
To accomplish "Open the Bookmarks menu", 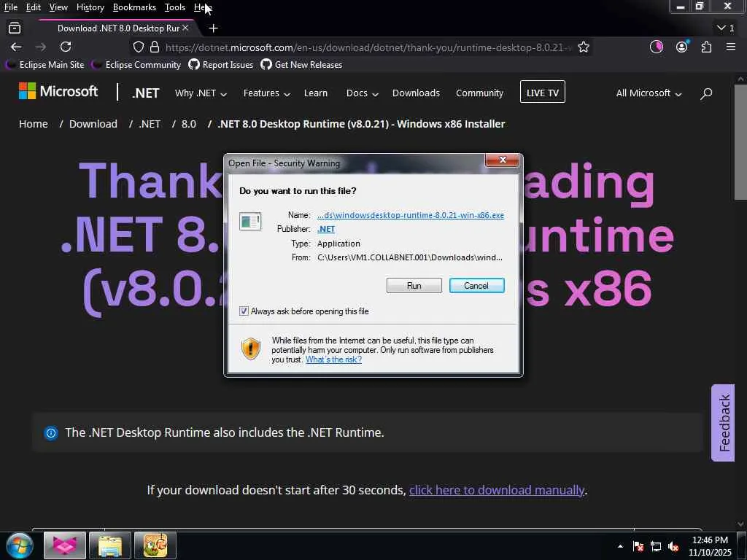I will 134,7.
